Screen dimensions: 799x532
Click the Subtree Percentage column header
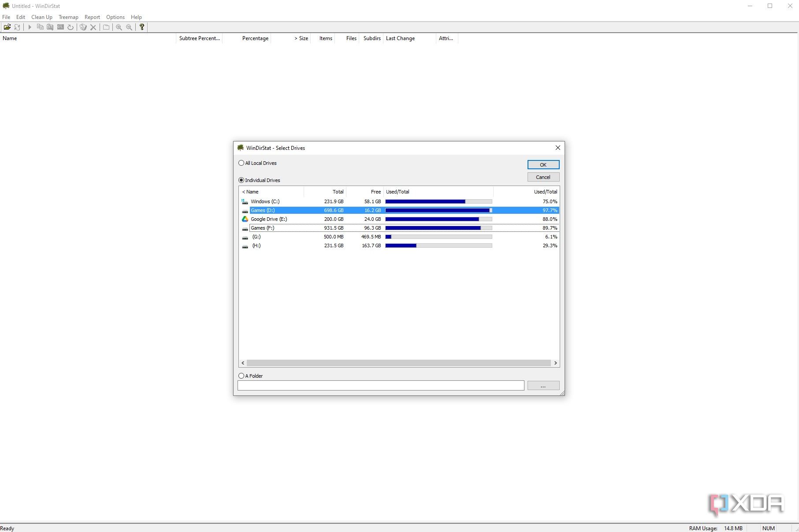[199, 38]
